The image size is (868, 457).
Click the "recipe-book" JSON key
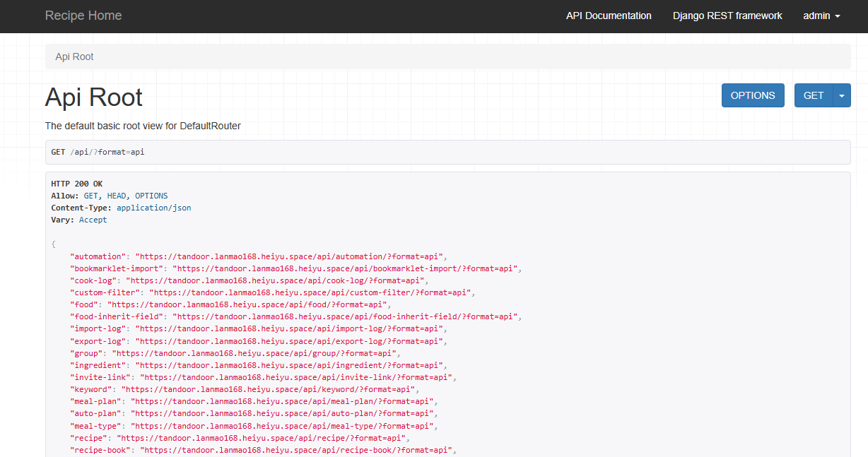pos(100,449)
